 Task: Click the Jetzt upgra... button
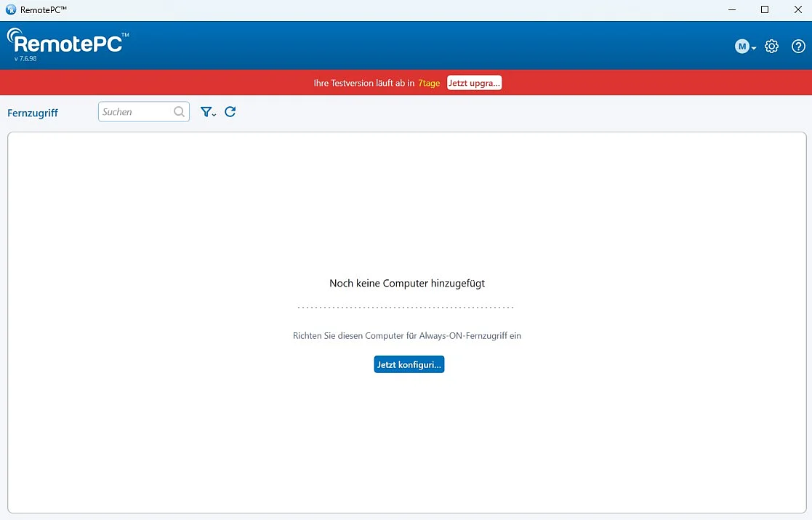click(x=475, y=83)
